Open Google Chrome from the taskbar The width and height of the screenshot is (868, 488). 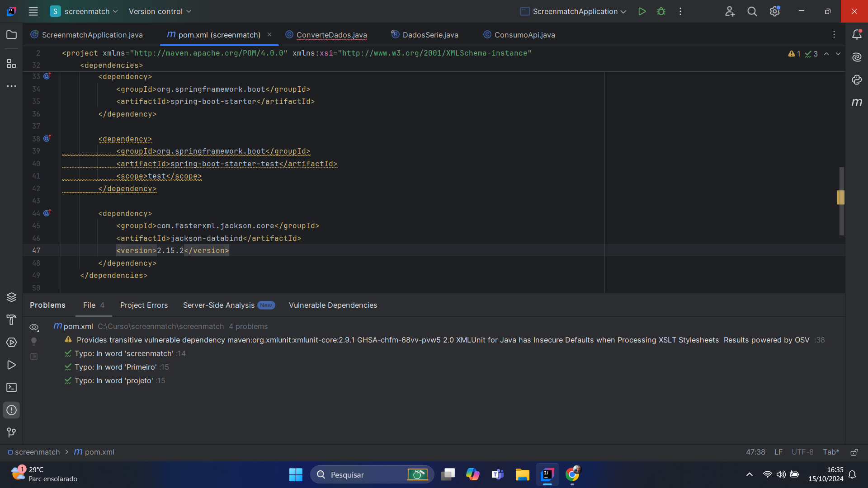(x=572, y=474)
